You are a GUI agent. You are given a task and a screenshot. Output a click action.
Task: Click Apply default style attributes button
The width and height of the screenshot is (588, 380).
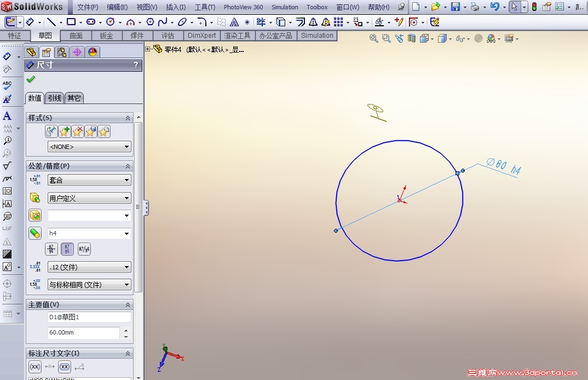click(51, 131)
